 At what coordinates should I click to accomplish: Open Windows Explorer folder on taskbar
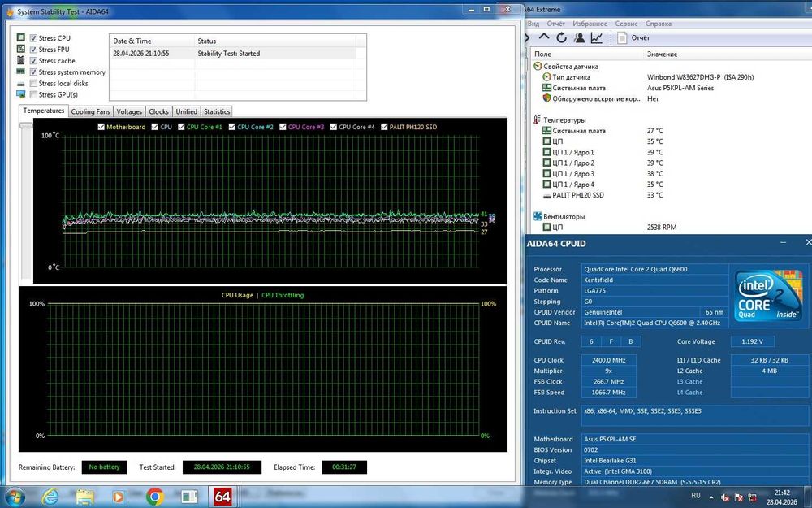[84, 497]
